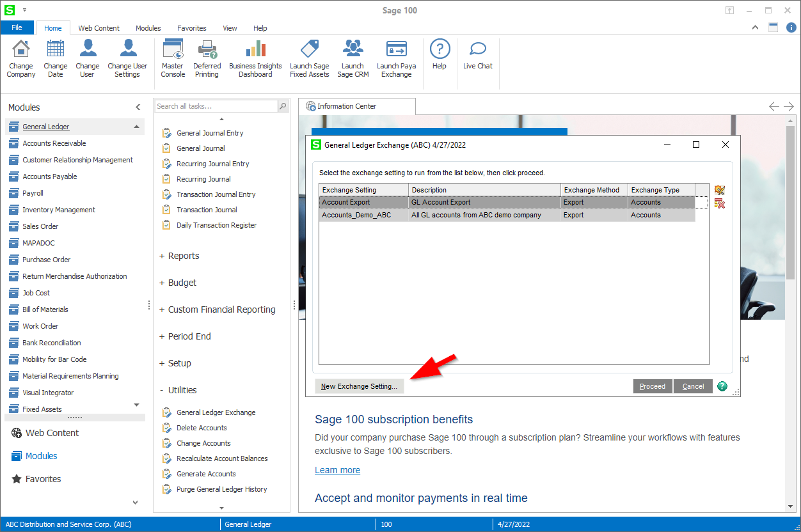Click the Exchange Method column header
The width and height of the screenshot is (801, 532).
click(594, 190)
